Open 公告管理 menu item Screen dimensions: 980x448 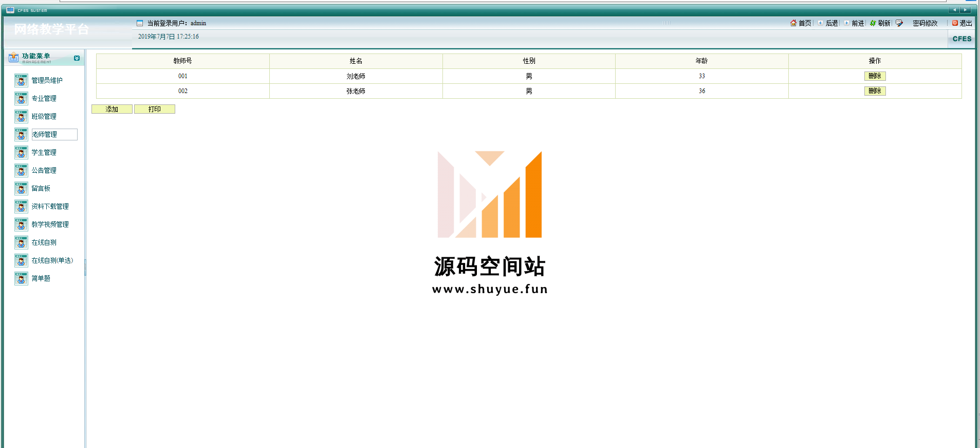coord(44,171)
